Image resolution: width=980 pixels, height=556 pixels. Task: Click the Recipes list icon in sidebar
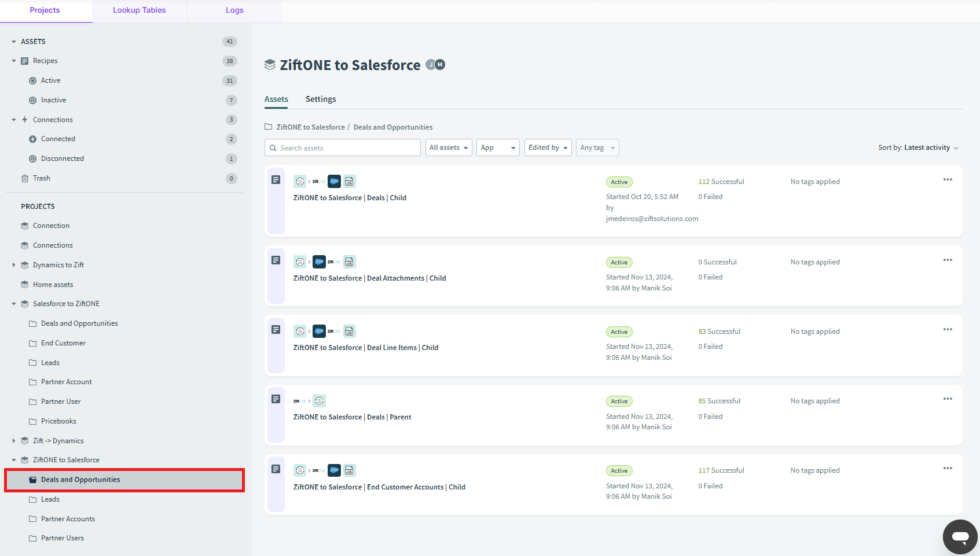[24, 61]
